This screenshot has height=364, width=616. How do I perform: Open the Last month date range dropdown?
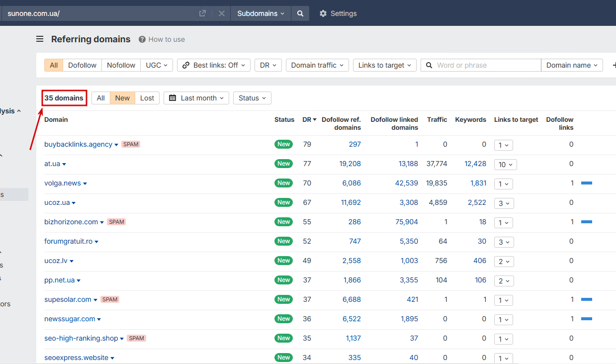198,98
